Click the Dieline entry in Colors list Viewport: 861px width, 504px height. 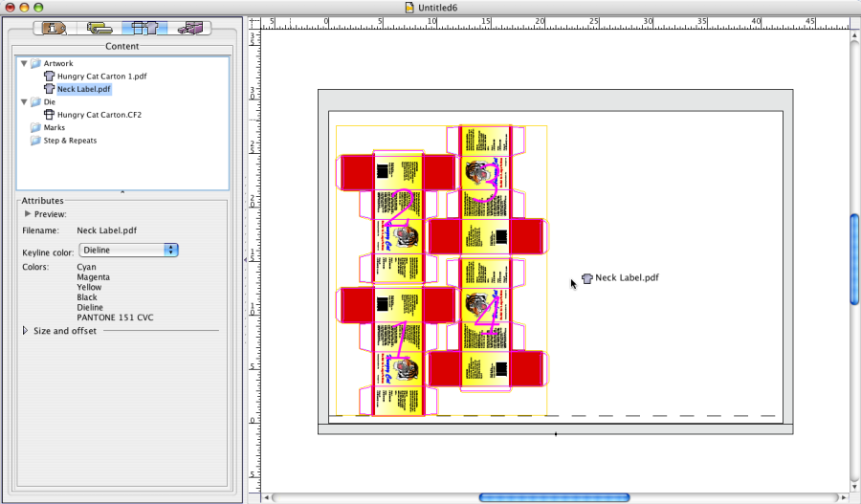[90, 307]
